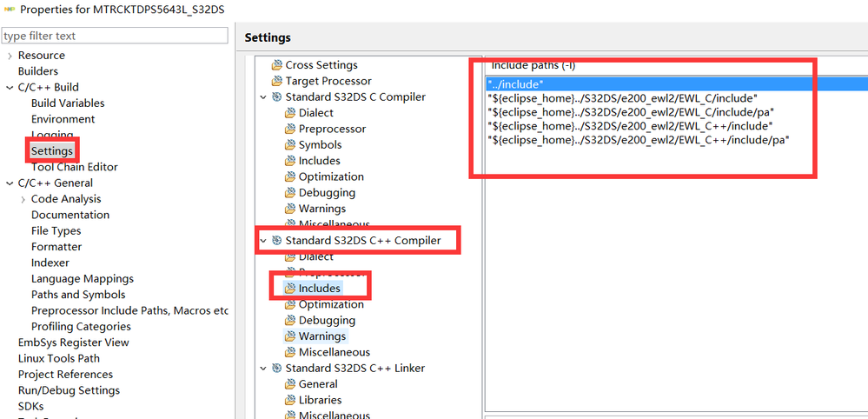Collapse the Standard S32DS C Compiler node

click(x=263, y=97)
